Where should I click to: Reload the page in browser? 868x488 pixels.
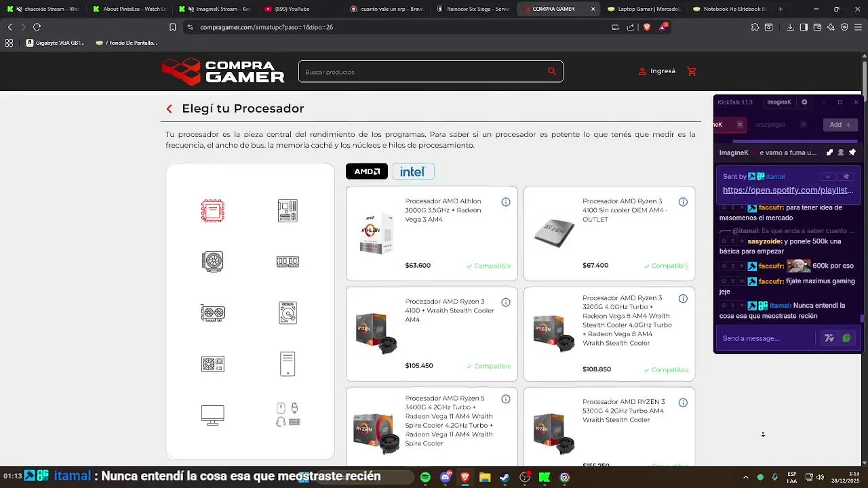coord(37,27)
